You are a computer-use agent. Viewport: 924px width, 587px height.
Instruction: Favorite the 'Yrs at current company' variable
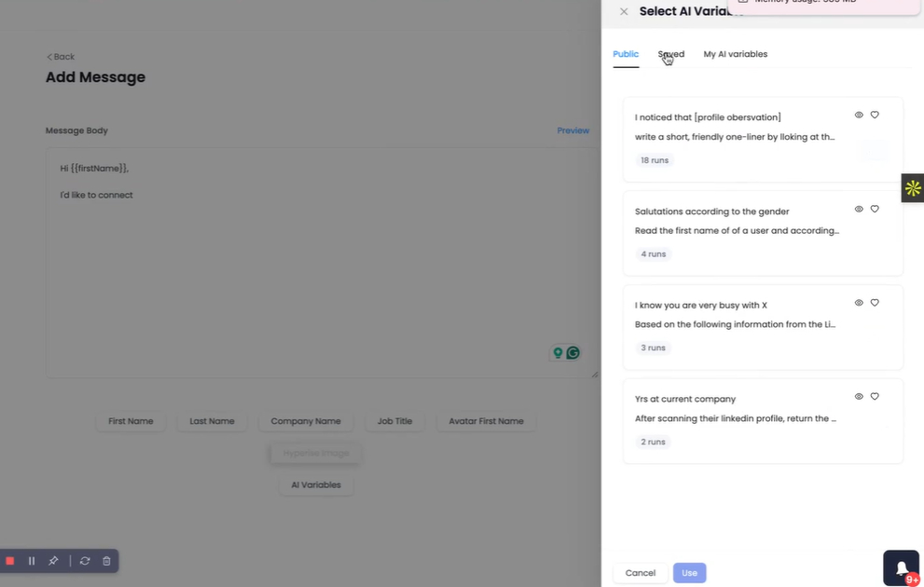pyautogui.click(x=875, y=396)
